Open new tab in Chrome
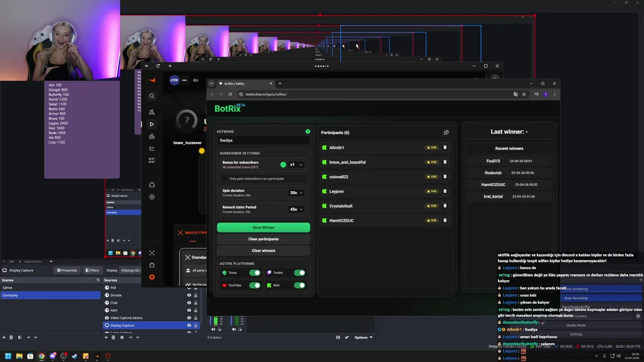This screenshot has width=644, height=362. [x=280, y=83]
